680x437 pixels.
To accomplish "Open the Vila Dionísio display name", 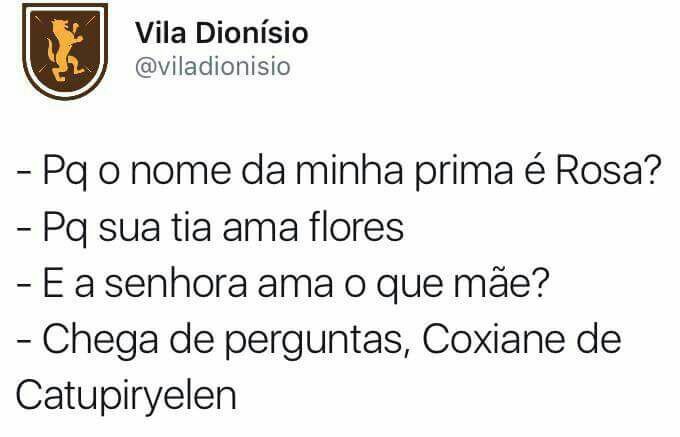I will (222, 33).
